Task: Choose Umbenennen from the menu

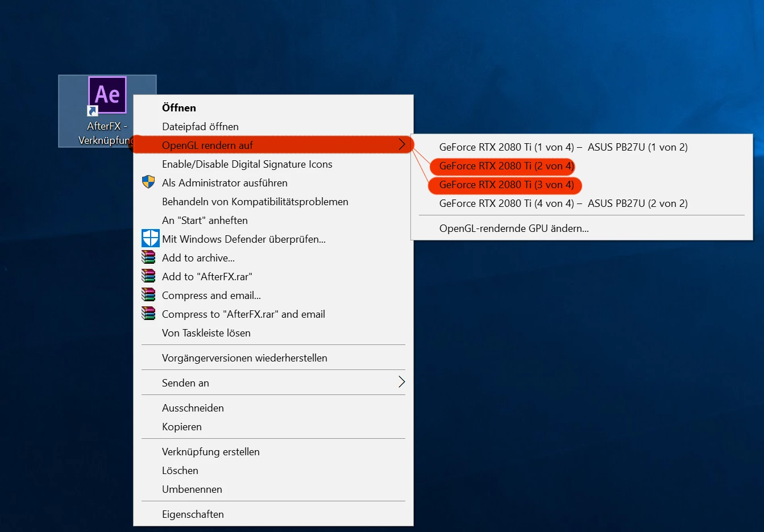Action: tap(273, 489)
